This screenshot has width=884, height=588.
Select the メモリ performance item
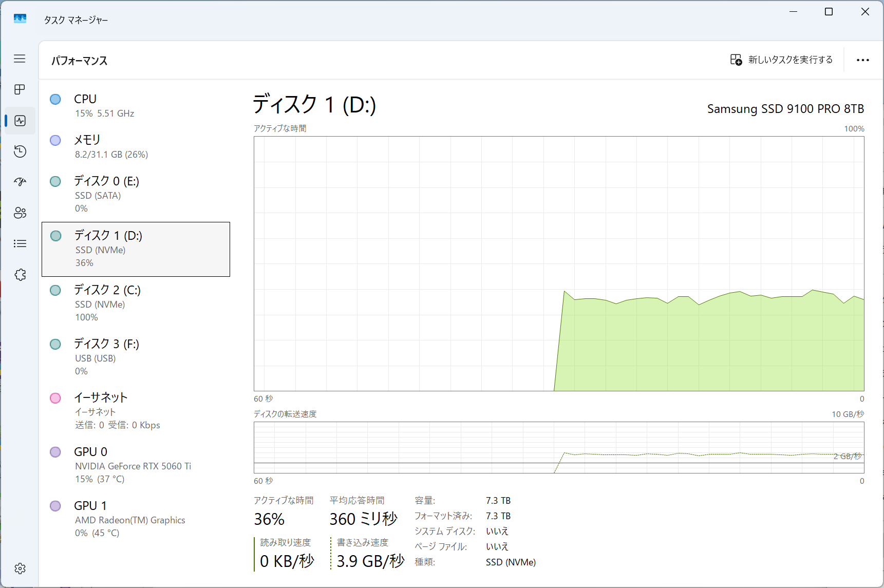pos(136,147)
